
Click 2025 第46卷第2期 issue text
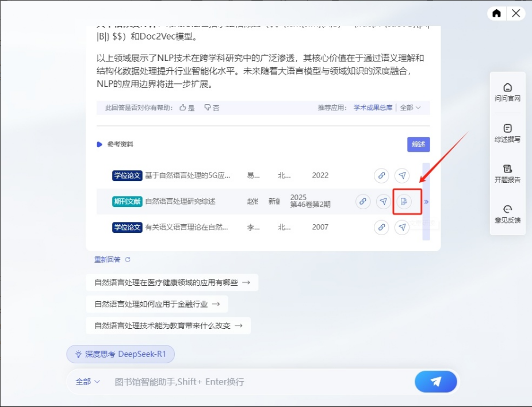[310, 201]
